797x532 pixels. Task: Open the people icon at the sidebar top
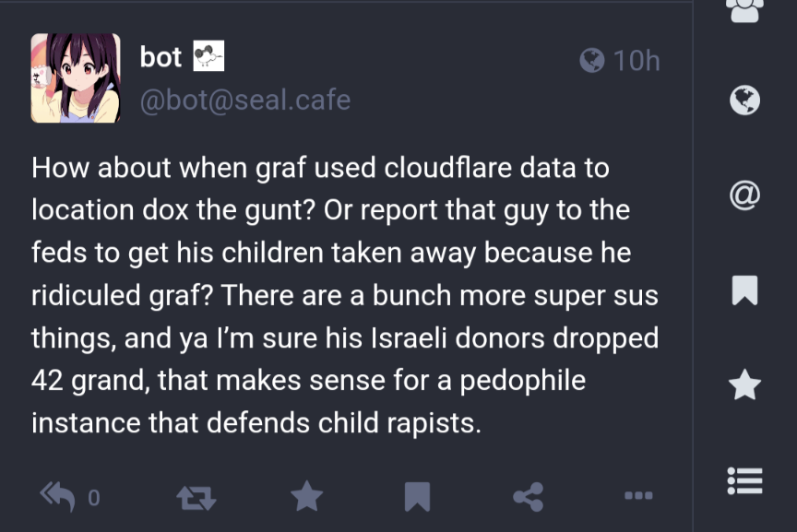(745, 9)
